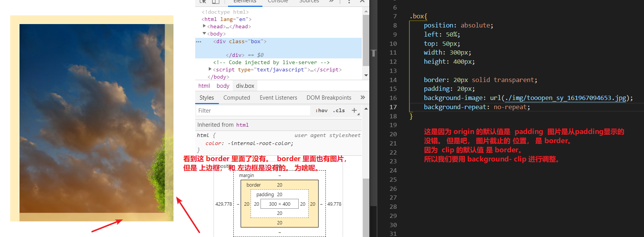Close the DevTools panel

(x=362, y=2)
